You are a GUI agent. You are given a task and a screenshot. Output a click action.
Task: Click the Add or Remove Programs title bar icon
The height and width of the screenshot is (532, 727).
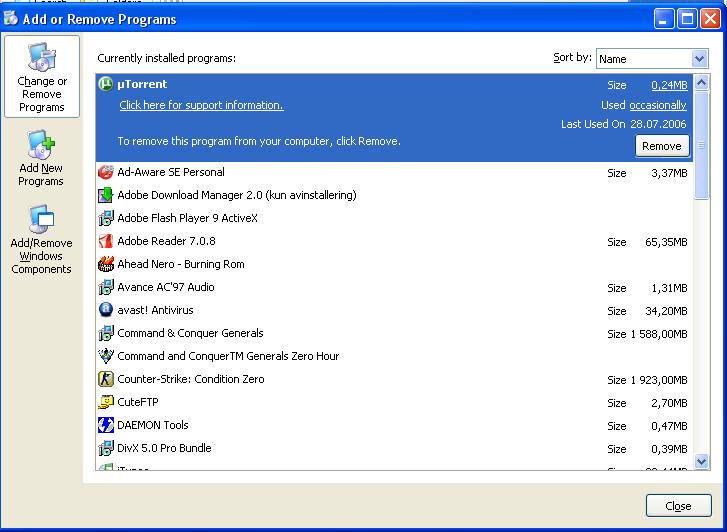[10, 19]
